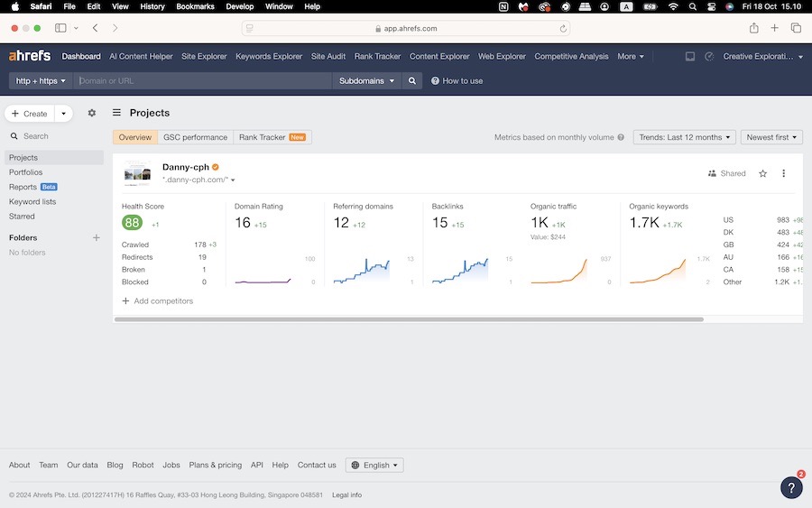Click the search magnifier button

[x=412, y=80]
